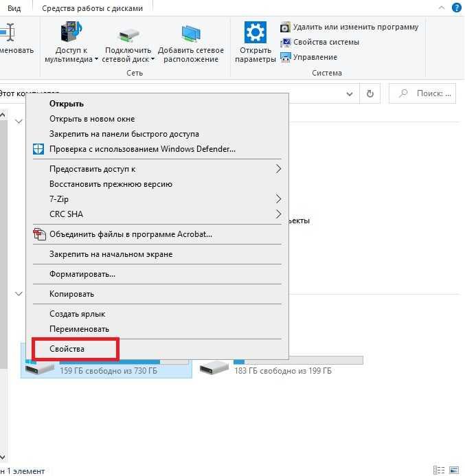Click the search magnifier icon

coord(403,93)
